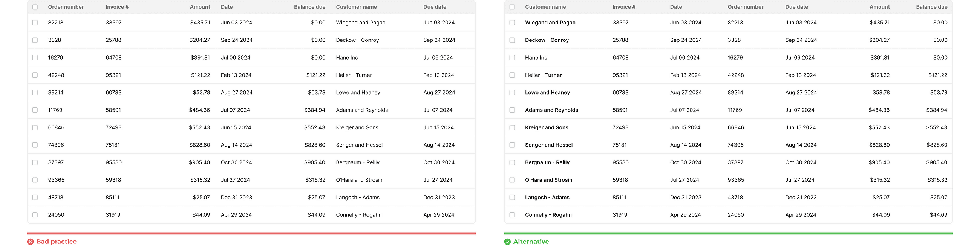Check the row for order 82213 in left table
980x245 pixels.
coord(35,23)
